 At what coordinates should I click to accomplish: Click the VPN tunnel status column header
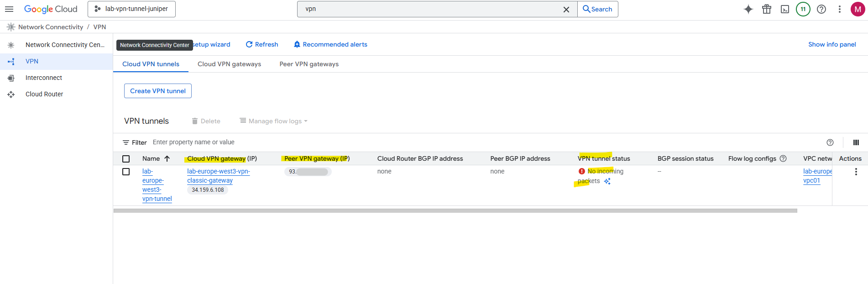click(x=604, y=158)
